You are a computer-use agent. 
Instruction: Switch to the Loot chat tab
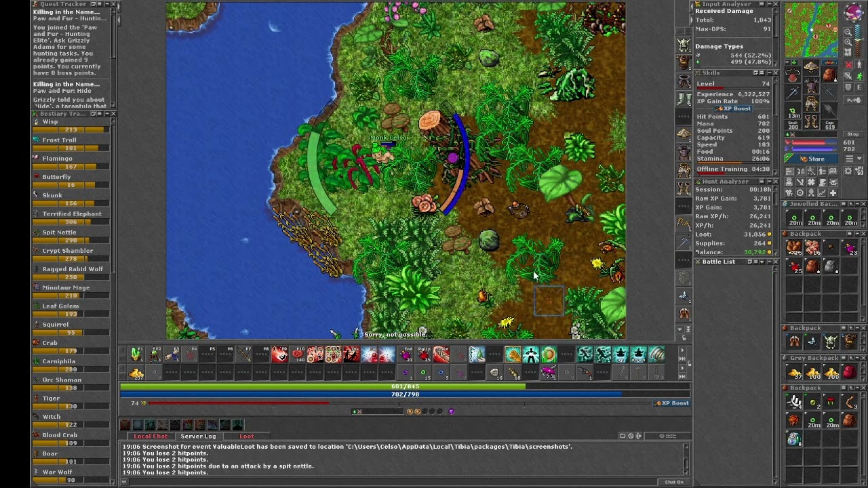pos(246,436)
